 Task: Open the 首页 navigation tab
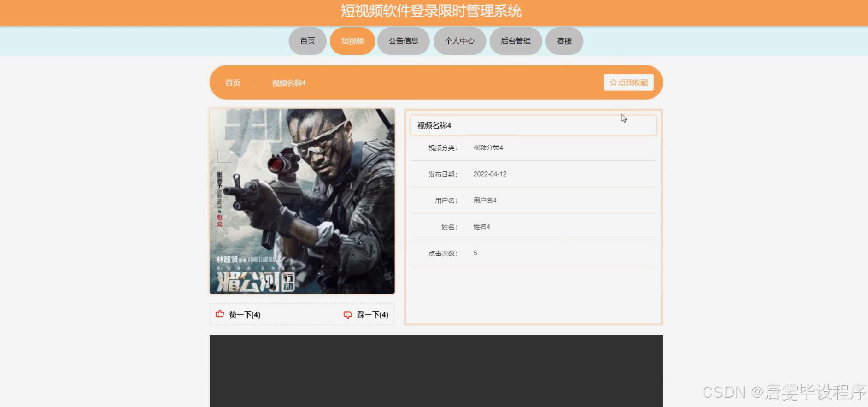308,41
